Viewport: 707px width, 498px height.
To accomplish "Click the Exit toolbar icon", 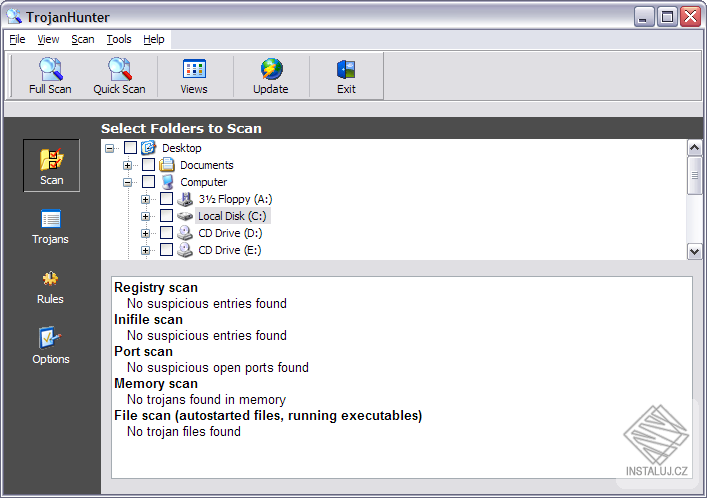I will (x=346, y=69).
